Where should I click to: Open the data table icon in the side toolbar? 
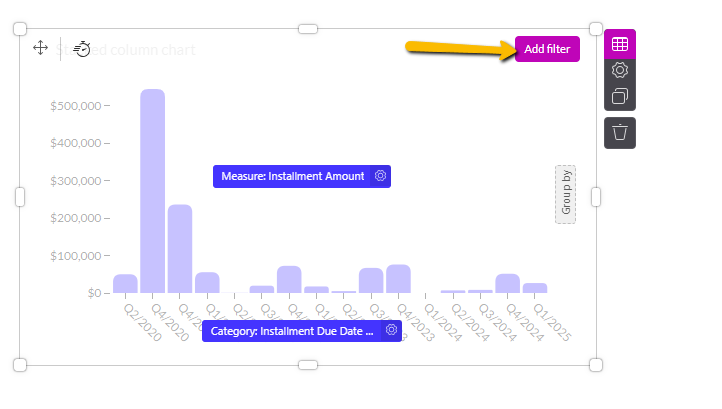(620, 44)
